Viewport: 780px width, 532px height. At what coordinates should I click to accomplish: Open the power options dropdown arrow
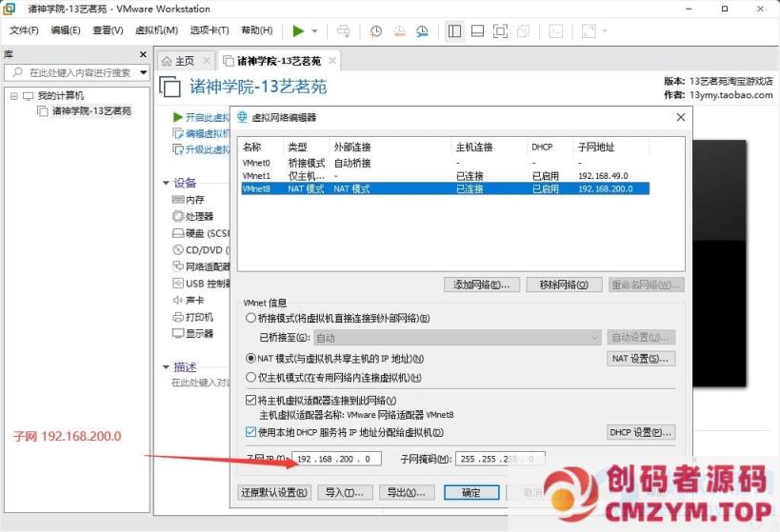314,31
